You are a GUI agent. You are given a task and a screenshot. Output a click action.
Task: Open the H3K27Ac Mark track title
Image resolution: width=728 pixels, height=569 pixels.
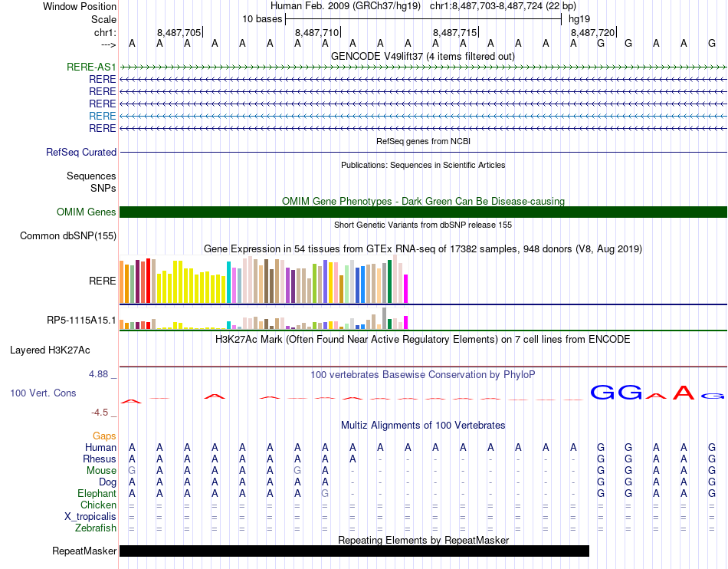423,339
